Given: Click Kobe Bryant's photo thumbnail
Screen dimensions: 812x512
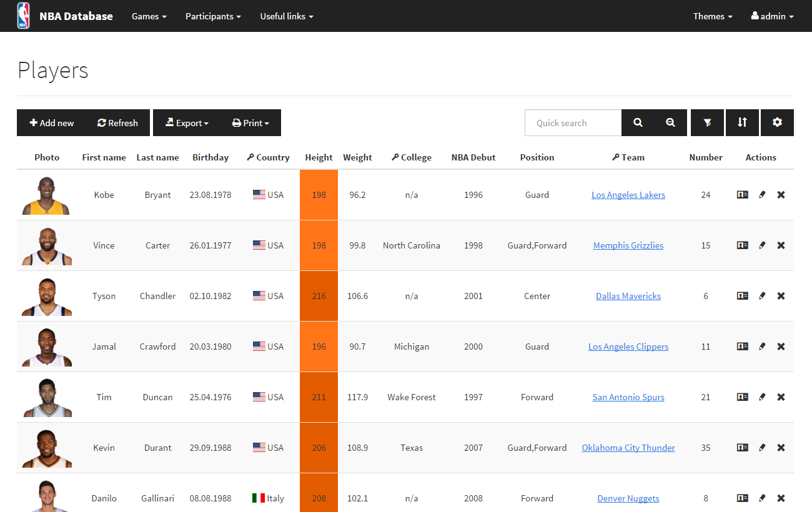Looking at the screenshot, I should point(47,195).
